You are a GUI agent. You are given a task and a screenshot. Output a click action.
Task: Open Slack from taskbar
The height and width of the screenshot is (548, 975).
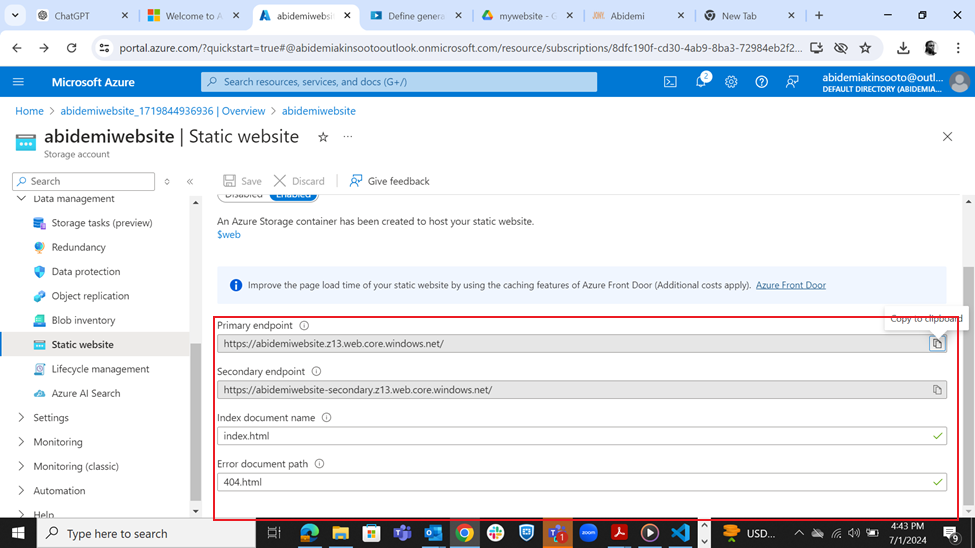(x=496, y=533)
